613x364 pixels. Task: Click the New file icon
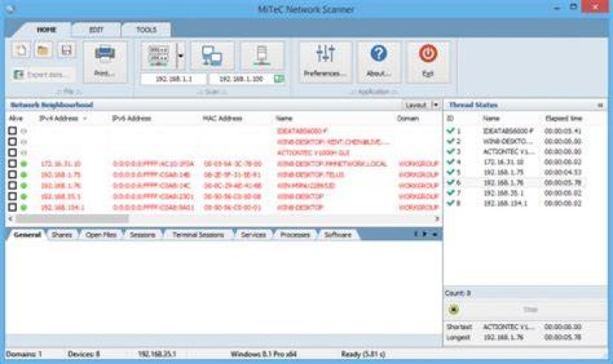point(21,50)
